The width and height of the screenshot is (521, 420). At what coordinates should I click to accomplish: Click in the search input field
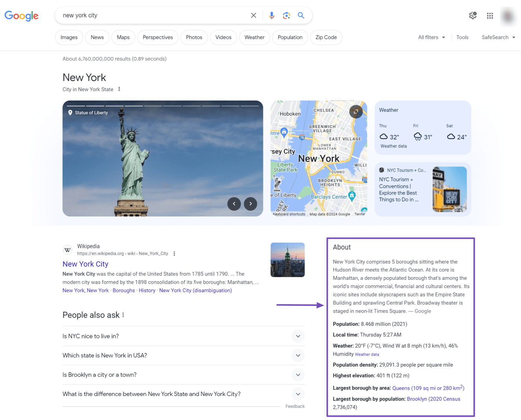154,15
